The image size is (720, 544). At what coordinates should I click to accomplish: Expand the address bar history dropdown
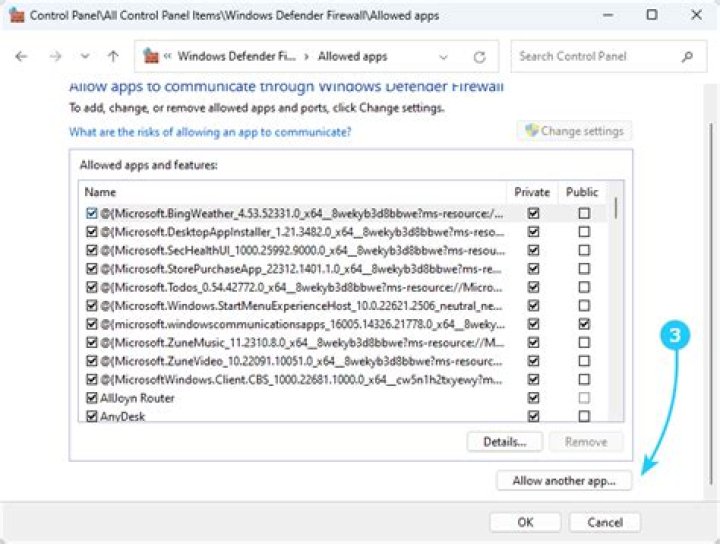tap(443, 57)
